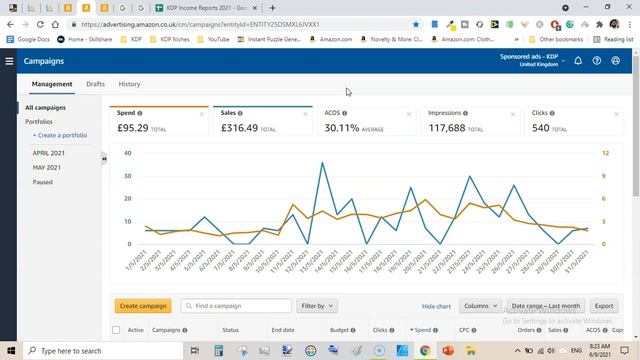
Task: Open the Columns dropdown
Action: (480, 306)
